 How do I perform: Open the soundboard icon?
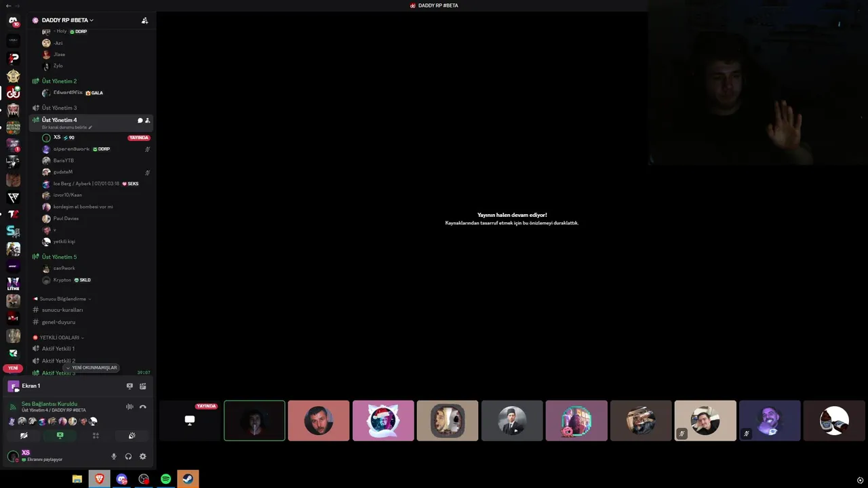point(132,436)
